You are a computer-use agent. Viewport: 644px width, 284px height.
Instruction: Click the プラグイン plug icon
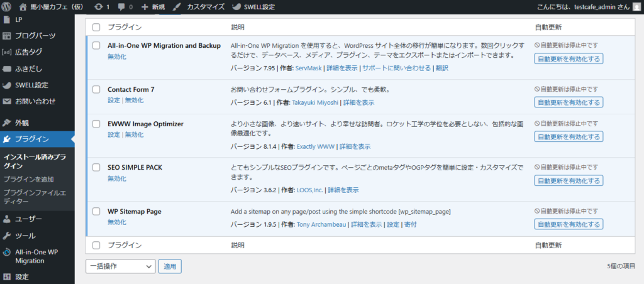(6, 139)
